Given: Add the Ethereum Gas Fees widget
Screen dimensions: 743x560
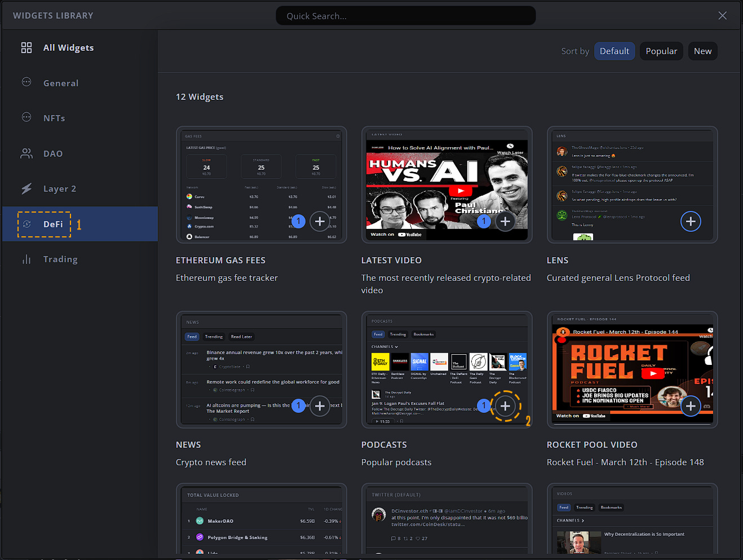Looking at the screenshot, I should (320, 222).
